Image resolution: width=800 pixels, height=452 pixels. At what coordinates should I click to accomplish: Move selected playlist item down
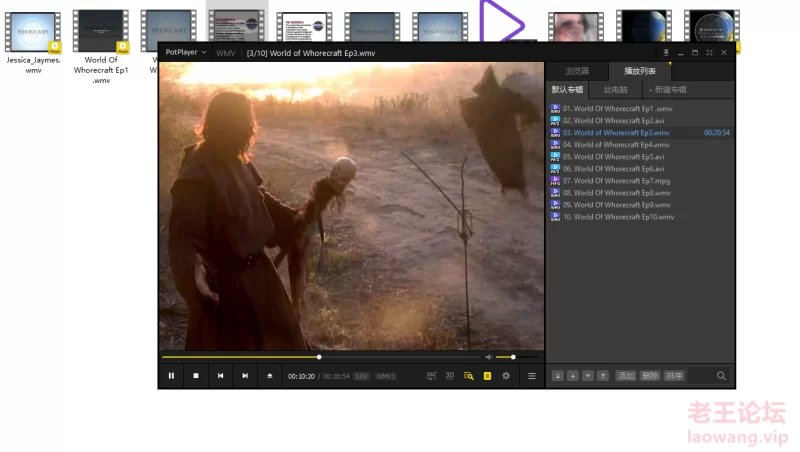tap(588, 376)
